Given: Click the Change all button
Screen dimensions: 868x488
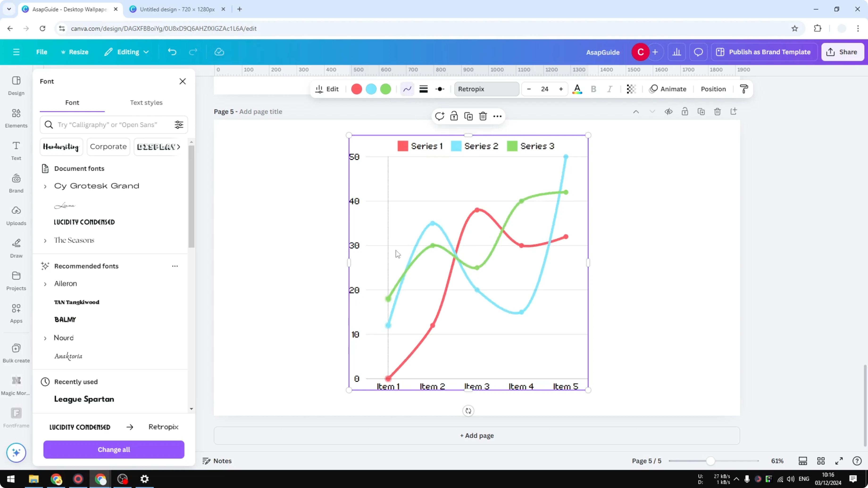Looking at the screenshot, I should (113, 450).
